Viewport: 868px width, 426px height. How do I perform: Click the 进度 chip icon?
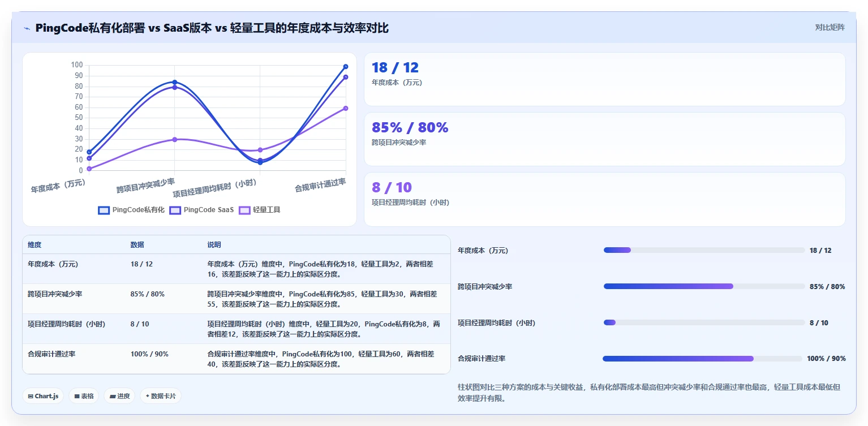(x=112, y=396)
